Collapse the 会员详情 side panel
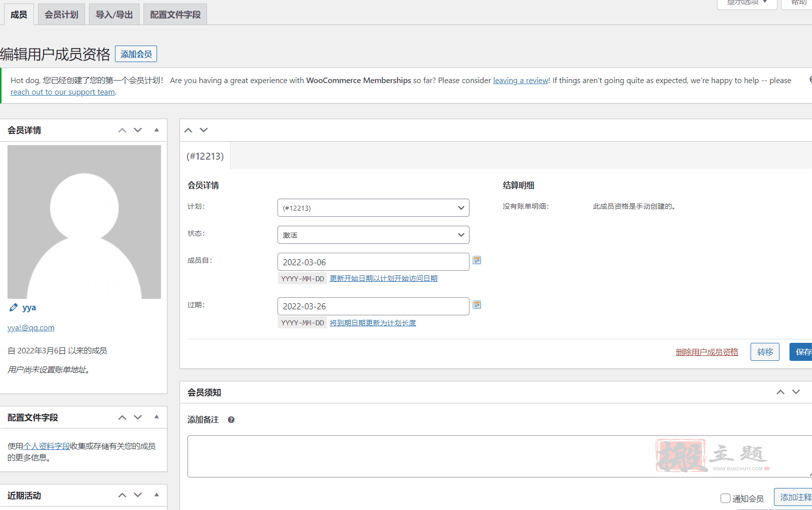 coord(156,130)
